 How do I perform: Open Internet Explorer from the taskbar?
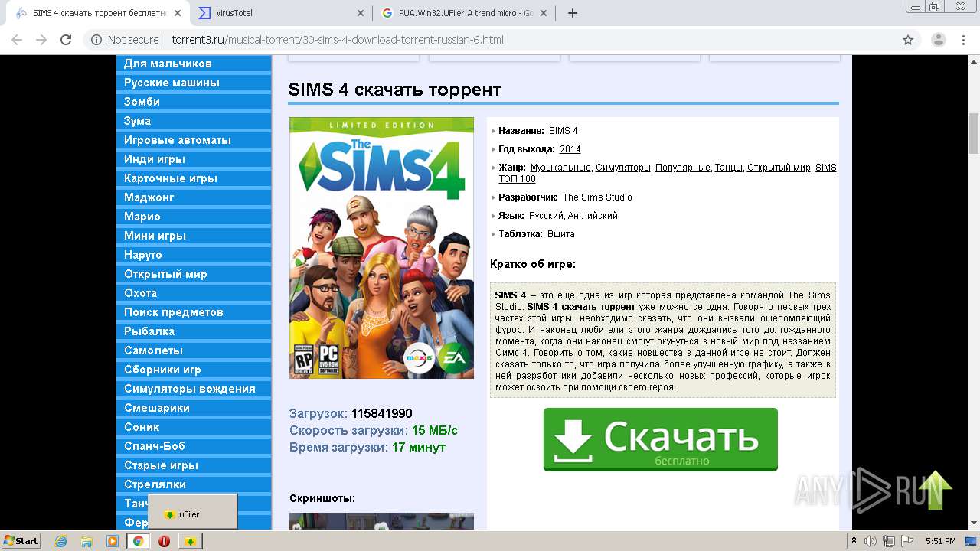pyautogui.click(x=60, y=541)
